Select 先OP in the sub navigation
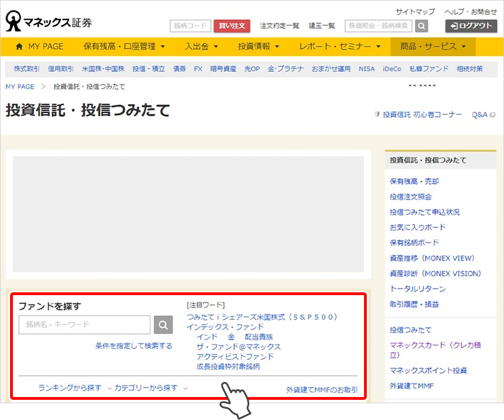This screenshot has height=420, width=504. (x=252, y=69)
